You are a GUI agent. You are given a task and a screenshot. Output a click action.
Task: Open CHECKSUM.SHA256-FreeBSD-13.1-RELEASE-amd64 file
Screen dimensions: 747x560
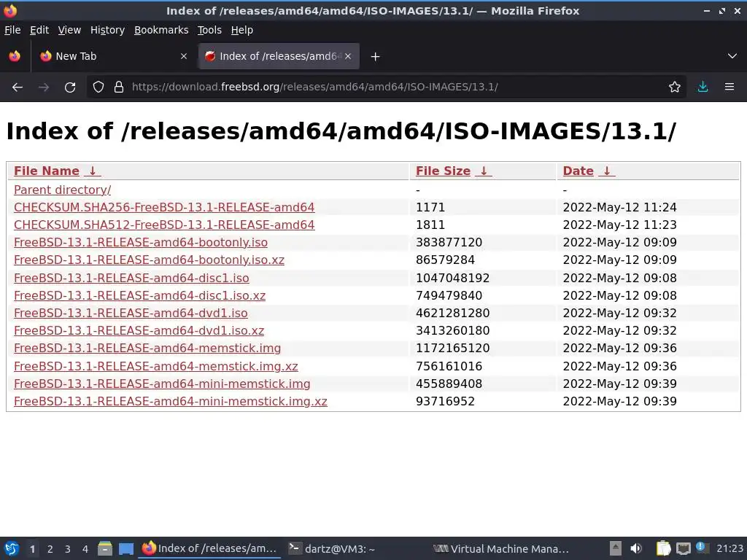tap(164, 208)
